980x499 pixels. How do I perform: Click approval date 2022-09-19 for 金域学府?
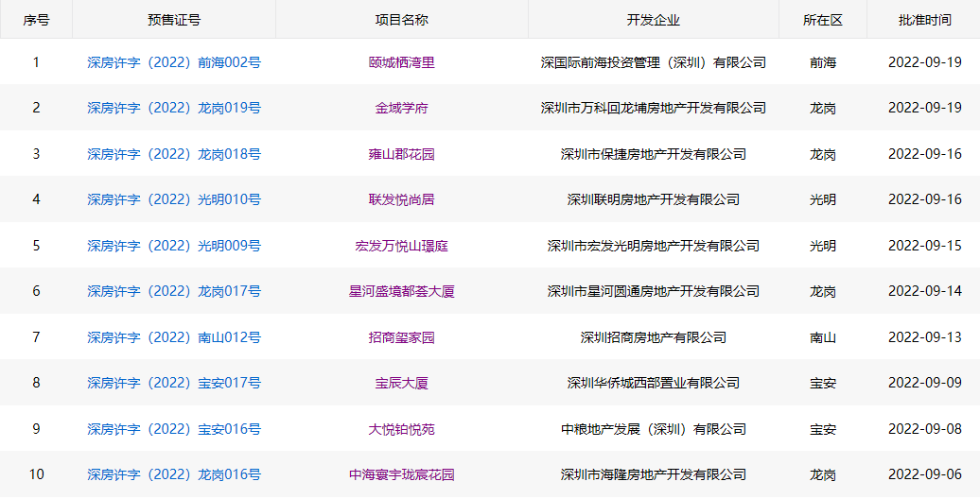(924, 108)
